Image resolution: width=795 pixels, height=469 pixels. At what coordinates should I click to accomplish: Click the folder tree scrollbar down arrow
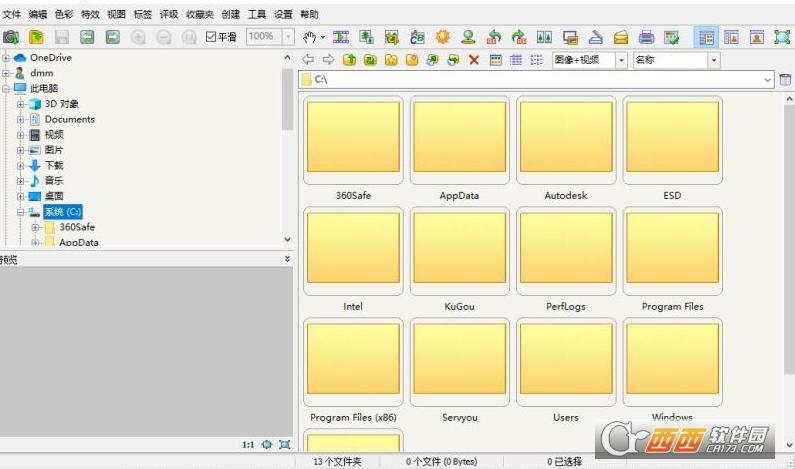287,239
